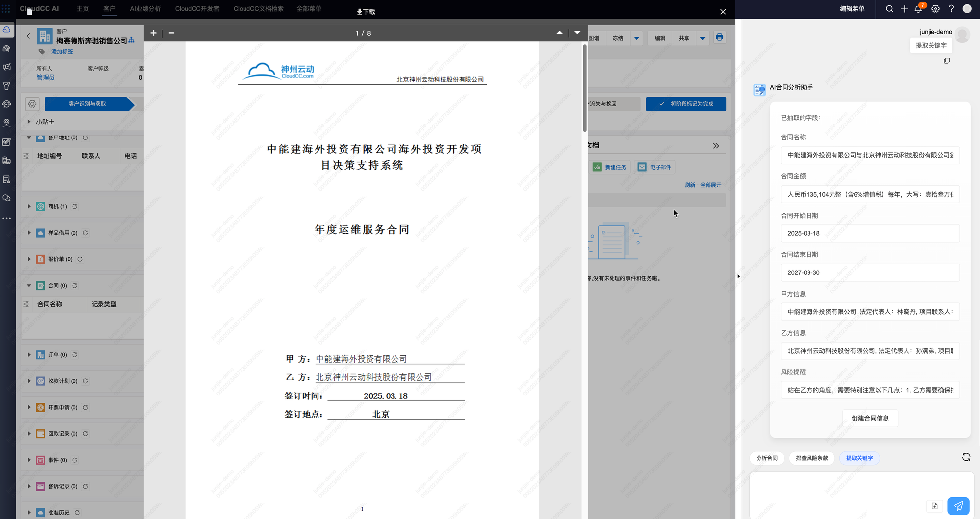Click the print icon

click(719, 38)
